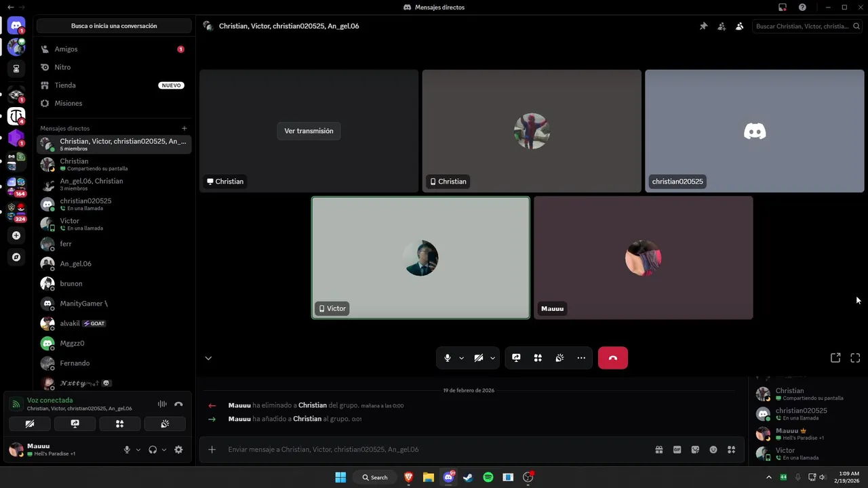Add friends to group DM icon
868x488 pixels.
coord(722,26)
